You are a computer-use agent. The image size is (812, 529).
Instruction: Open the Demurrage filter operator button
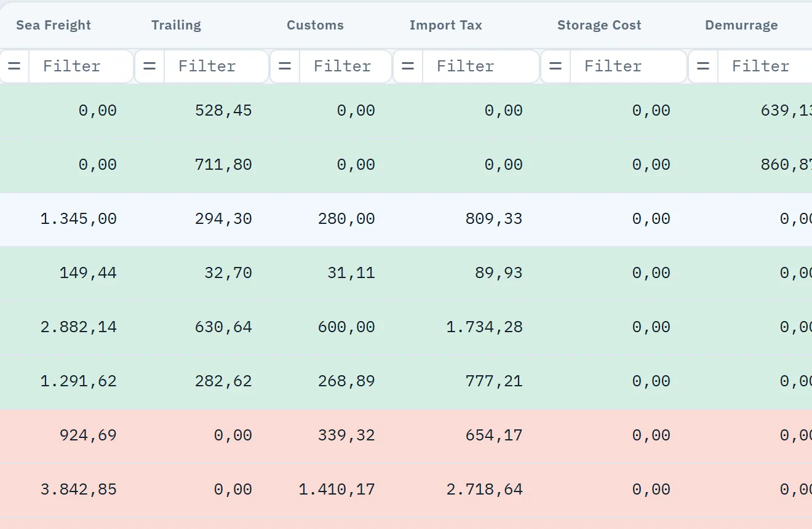pos(703,66)
